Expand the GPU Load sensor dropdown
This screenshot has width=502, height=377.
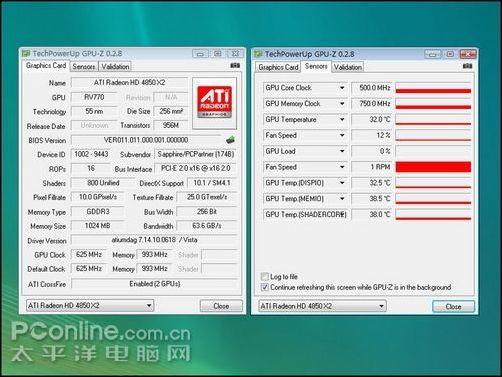[342, 151]
